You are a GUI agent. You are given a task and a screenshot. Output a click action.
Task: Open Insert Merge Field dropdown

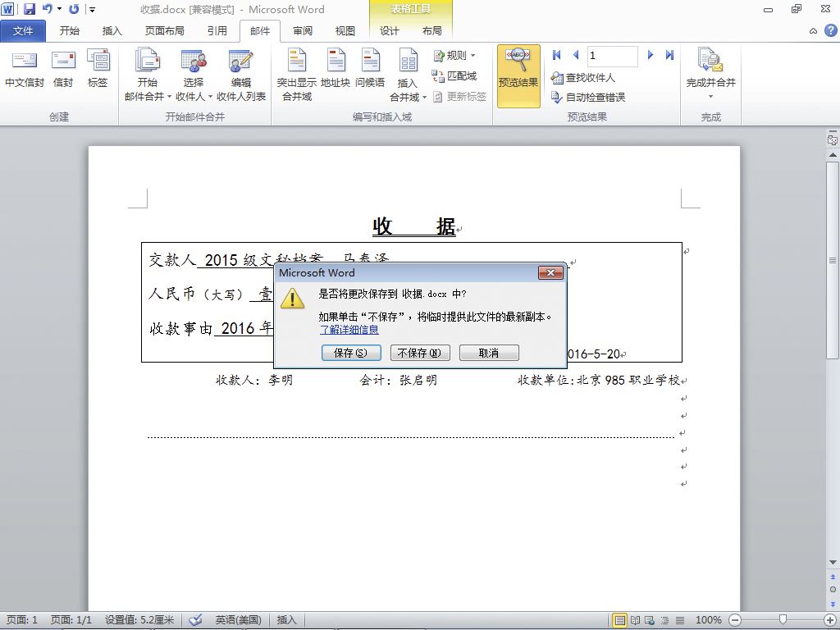(x=408, y=75)
